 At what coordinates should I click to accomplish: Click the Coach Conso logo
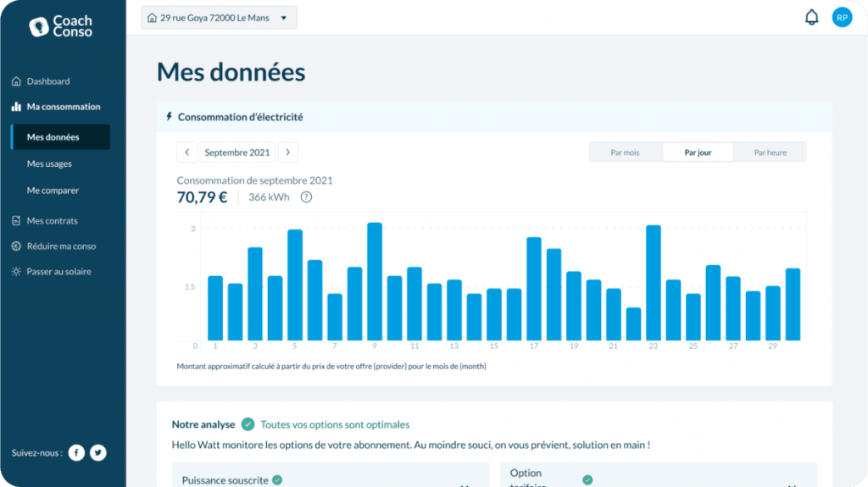coord(61,26)
